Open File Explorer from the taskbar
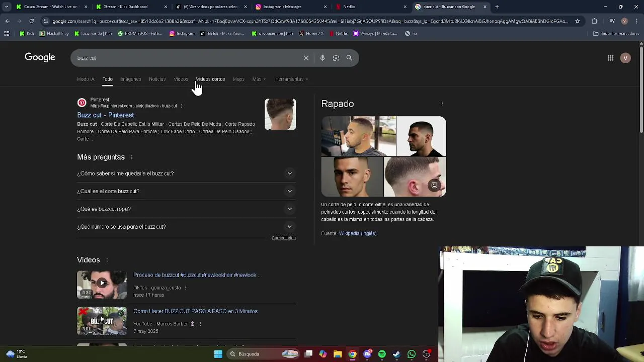This screenshot has height=362, width=644. click(x=338, y=354)
